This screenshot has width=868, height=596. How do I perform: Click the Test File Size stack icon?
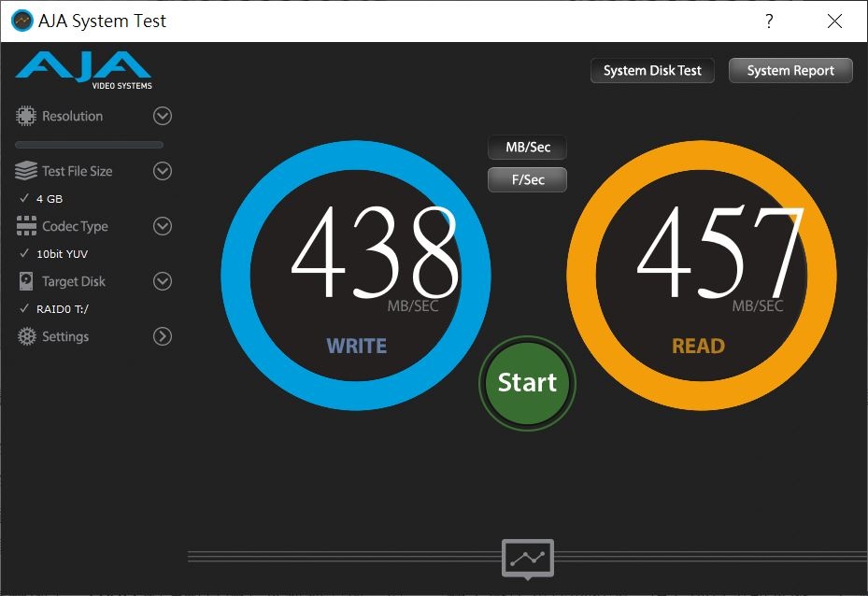(x=26, y=171)
